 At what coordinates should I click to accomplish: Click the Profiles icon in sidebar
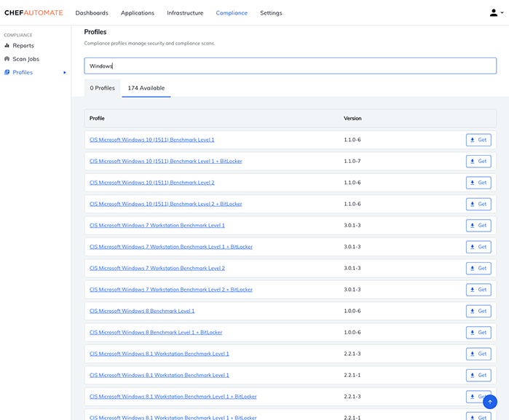[x=7, y=72]
